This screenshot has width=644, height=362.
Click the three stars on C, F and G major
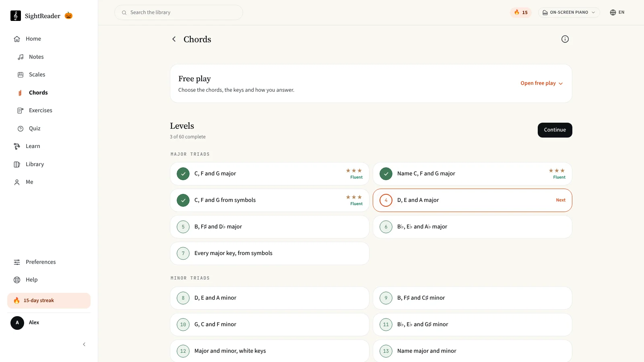pyautogui.click(x=354, y=171)
